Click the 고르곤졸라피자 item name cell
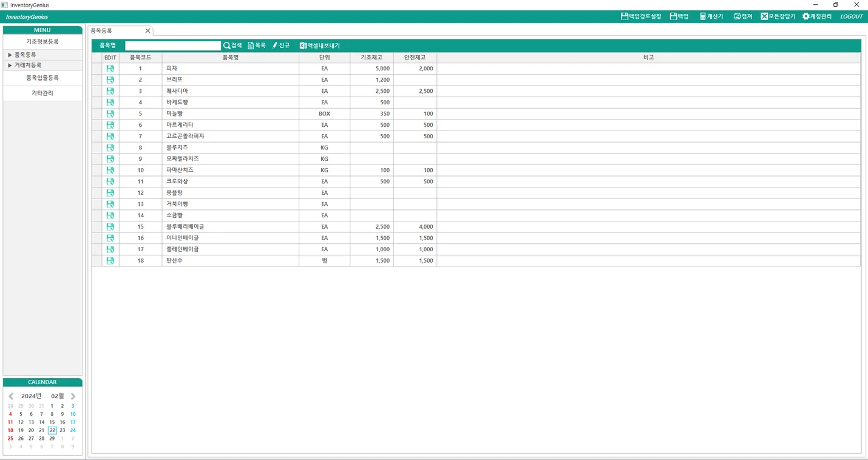Image resolution: width=868 pixels, height=460 pixels. click(231, 137)
